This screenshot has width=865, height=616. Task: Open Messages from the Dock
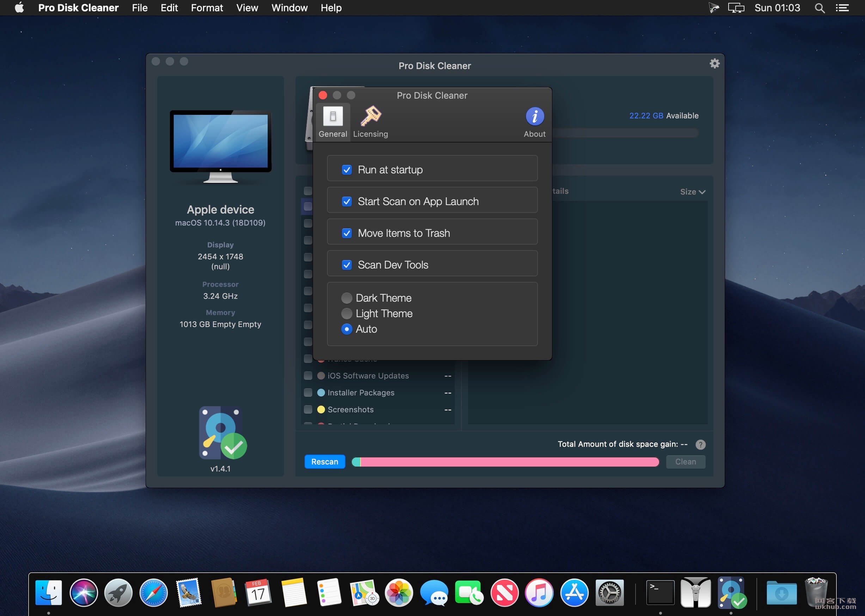pos(434,592)
